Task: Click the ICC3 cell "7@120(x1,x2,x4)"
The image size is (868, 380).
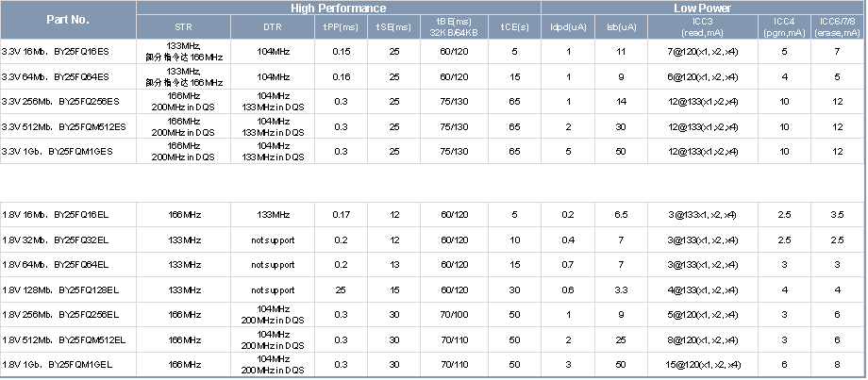Action: point(703,52)
